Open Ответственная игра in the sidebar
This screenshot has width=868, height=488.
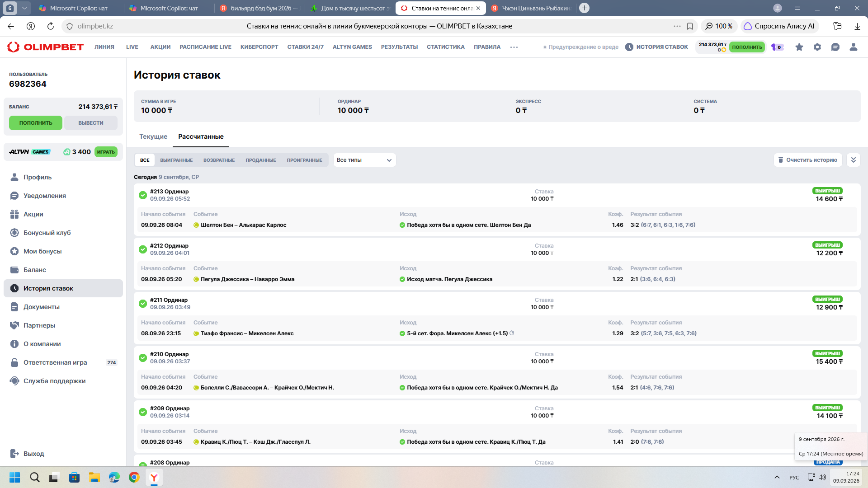pos(63,362)
